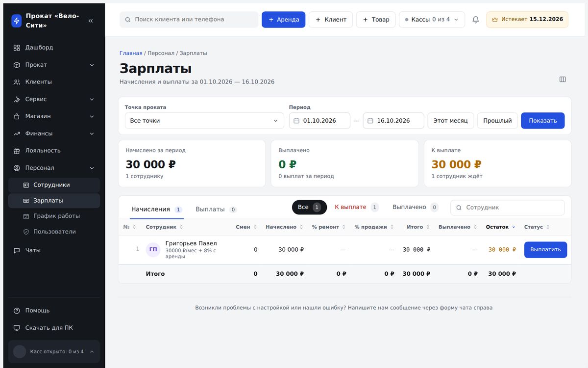Sort by Начислено column header
Screen dimensions: 588x368
click(x=284, y=227)
